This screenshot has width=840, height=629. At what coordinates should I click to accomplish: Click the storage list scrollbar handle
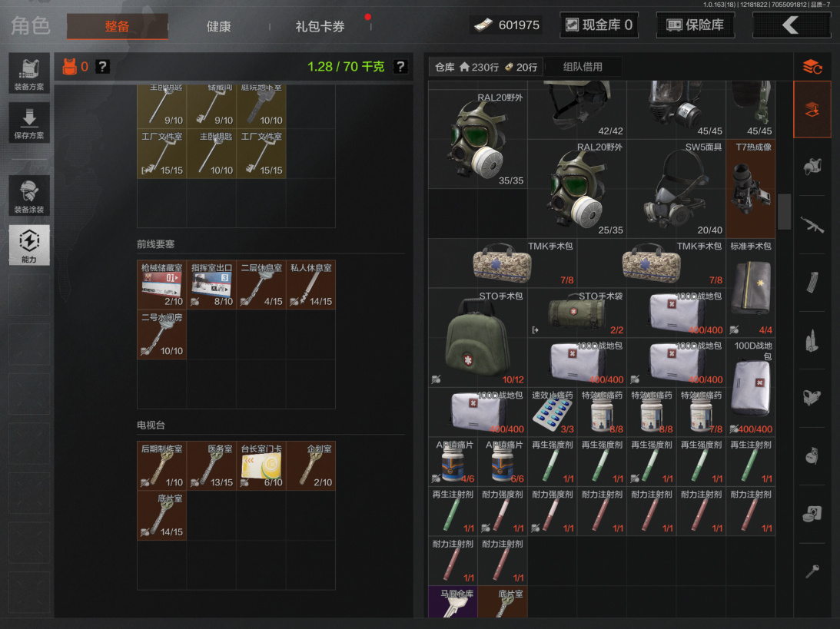coord(784,211)
